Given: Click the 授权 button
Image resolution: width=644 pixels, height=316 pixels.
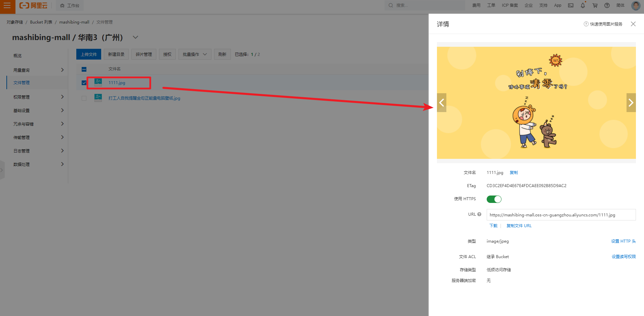Looking at the screenshot, I should point(167,54).
